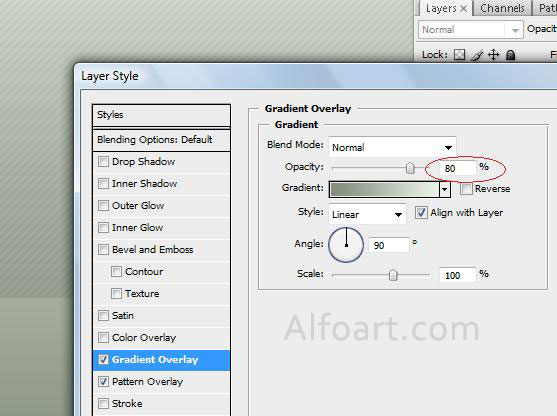Click the Opacity slider handle
The width and height of the screenshot is (557, 416).
tap(410, 168)
